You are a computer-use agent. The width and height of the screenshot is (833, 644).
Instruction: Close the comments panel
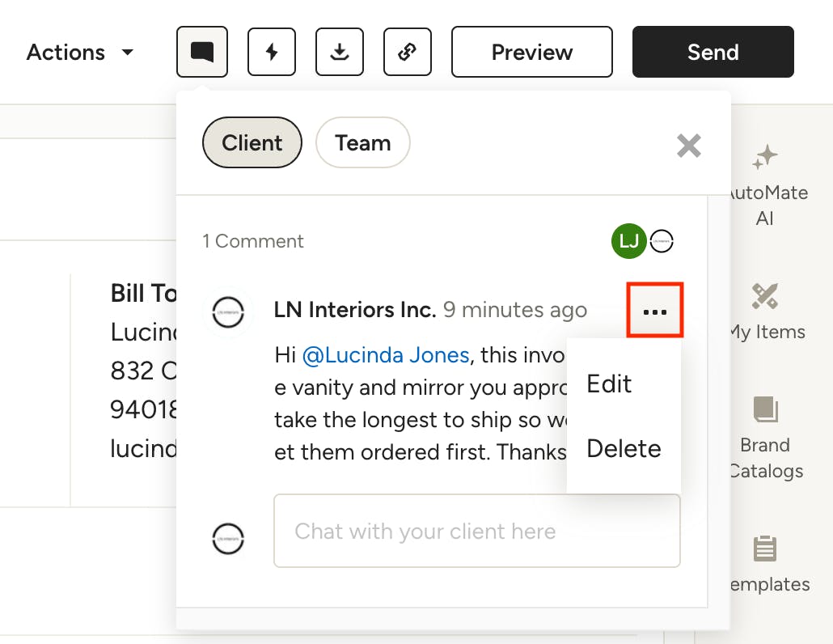pyautogui.click(x=689, y=146)
